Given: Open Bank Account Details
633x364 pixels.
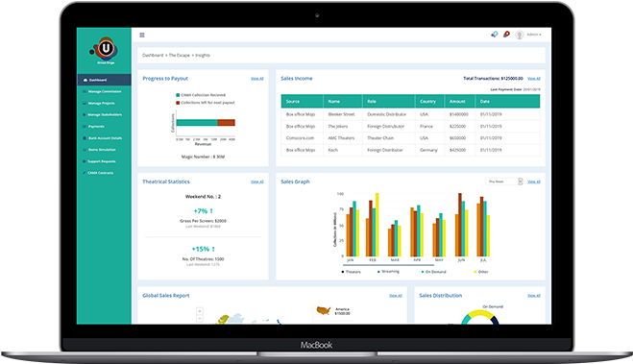Looking at the screenshot, I should pyautogui.click(x=104, y=138).
